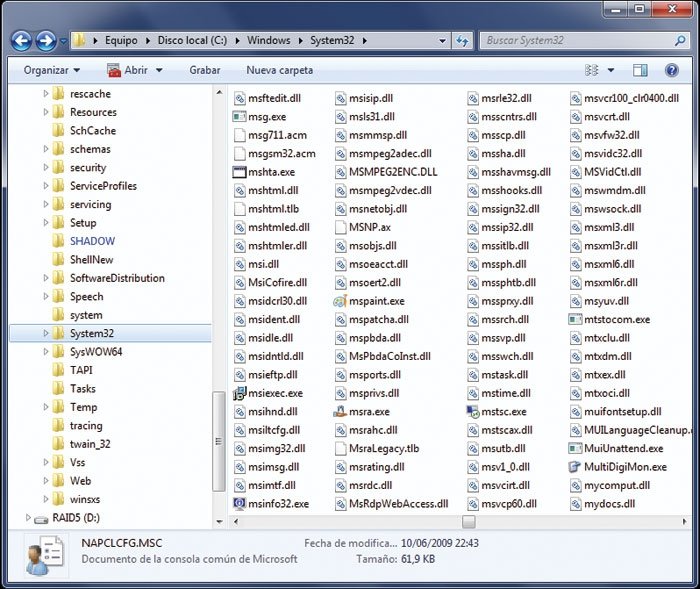The image size is (700, 589).
Task: Select the msra.exe icon
Action: [340, 412]
